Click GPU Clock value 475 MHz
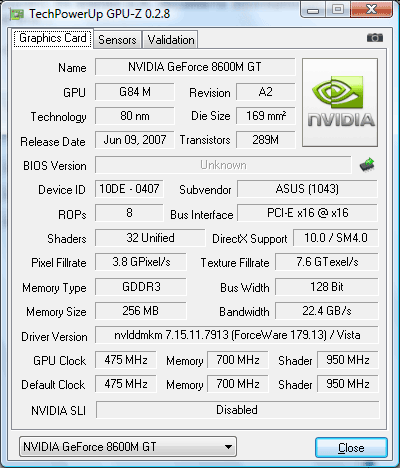 (x=126, y=360)
